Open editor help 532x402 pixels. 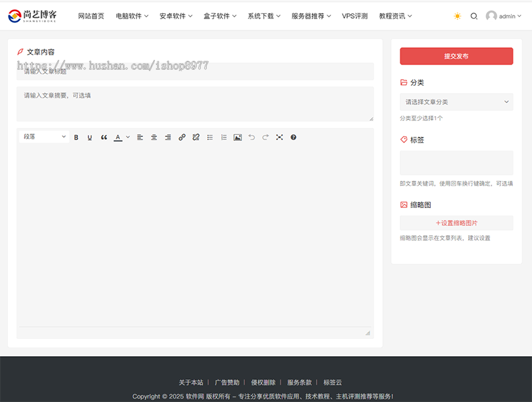(293, 138)
